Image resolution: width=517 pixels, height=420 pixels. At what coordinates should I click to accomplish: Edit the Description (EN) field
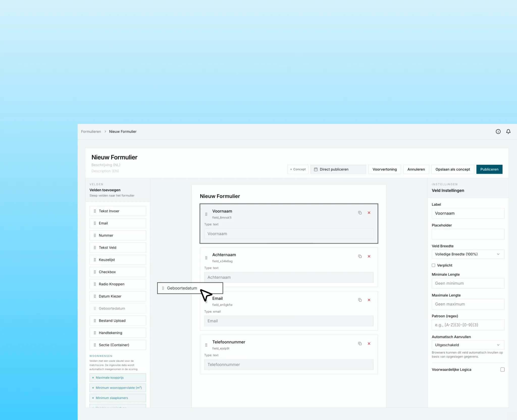pos(105,171)
